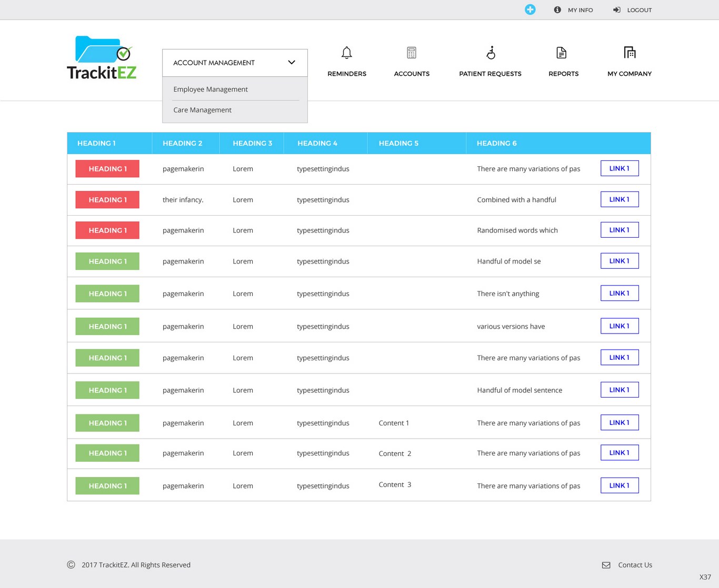Viewport: 719px width, 588px height.
Task: Click the envelope icon in footer
Action: click(606, 565)
